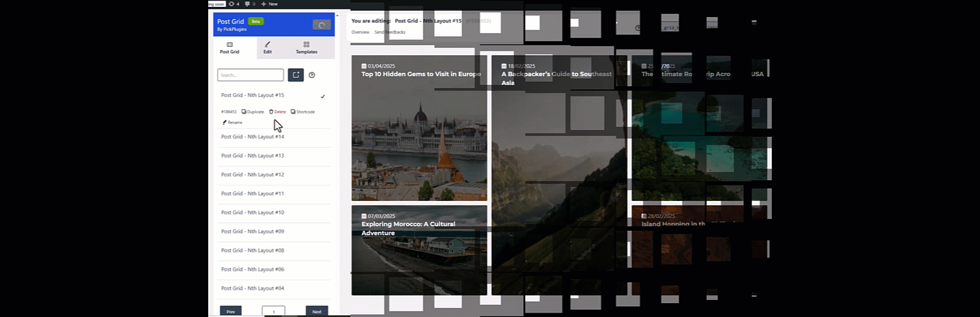This screenshot has width=980, height=317.
Task: Click the updates icon in admin bar
Action: (231, 4)
